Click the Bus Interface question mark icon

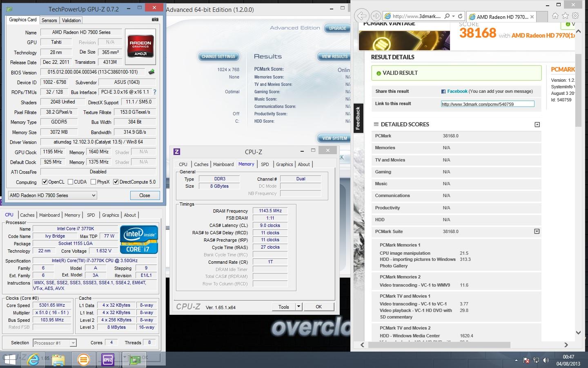tap(155, 92)
